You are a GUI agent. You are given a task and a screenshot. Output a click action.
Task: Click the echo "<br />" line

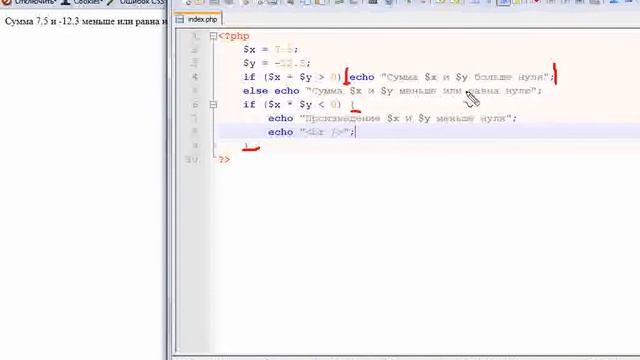pos(311,132)
